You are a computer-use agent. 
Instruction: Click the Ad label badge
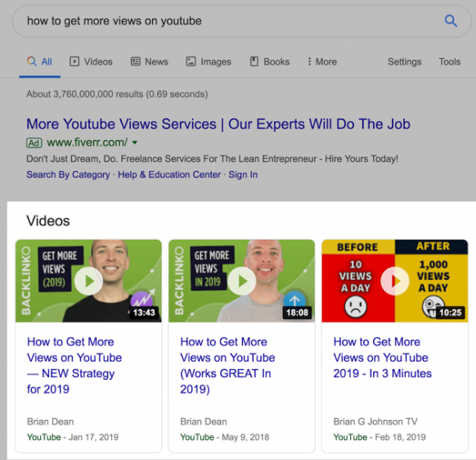34,142
